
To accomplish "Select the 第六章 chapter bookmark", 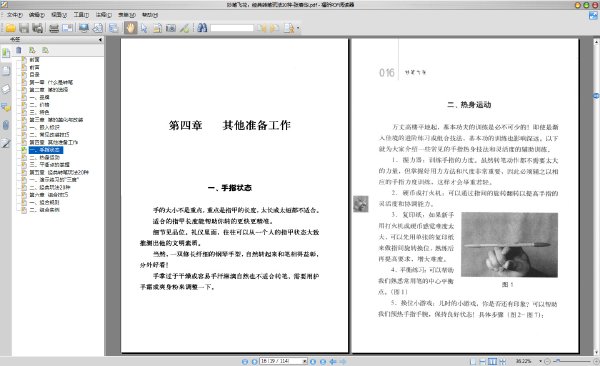I will tap(49, 194).
